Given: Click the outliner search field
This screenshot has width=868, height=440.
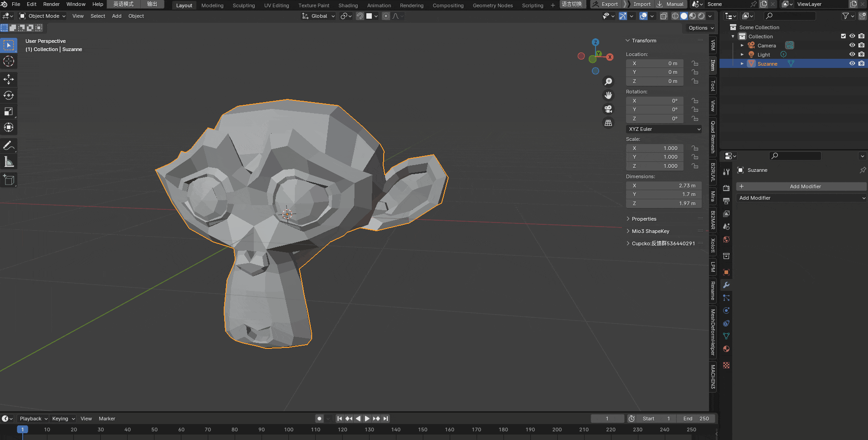Looking at the screenshot, I should tap(790, 16).
